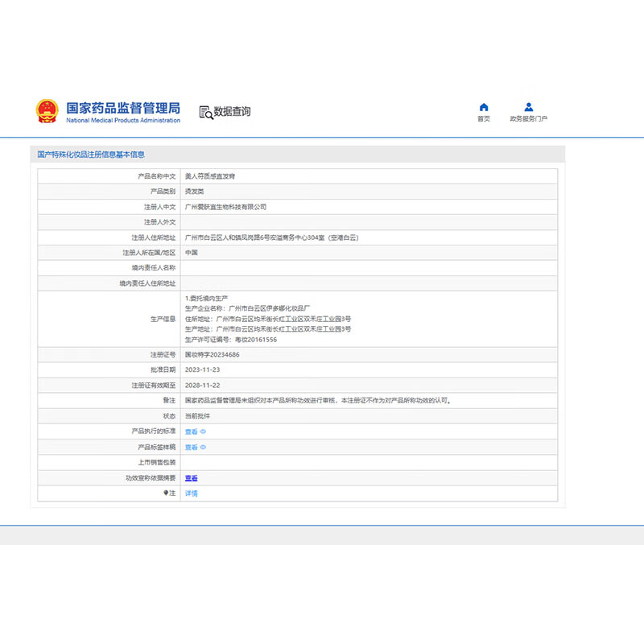Click the registration number 国妆特字20234686
Viewport: 644px width, 644px height.
[x=212, y=354]
